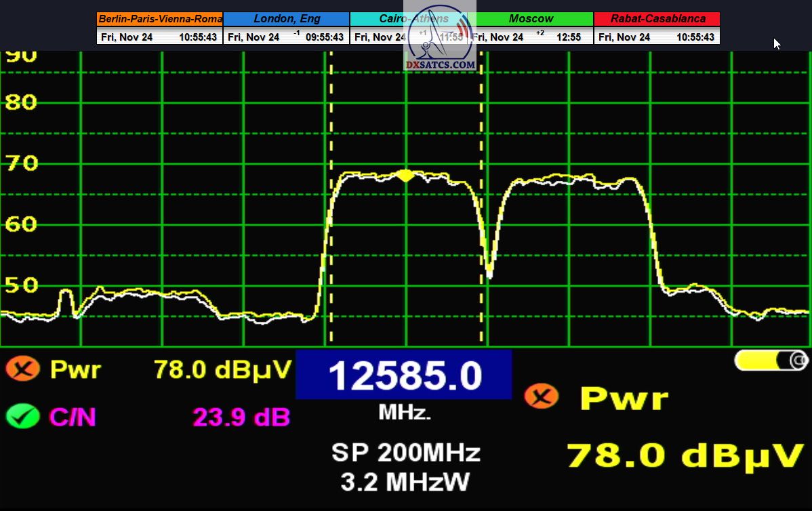Click the yellow diamond marker on spectrum peak
The image size is (812, 511).
405,176
